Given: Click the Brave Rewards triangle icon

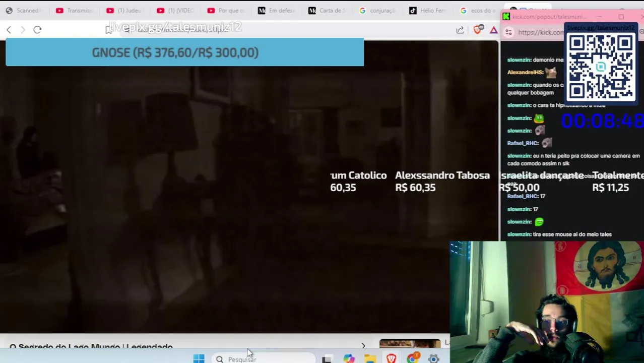Looking at the screenshot, I should coord(494,30).
